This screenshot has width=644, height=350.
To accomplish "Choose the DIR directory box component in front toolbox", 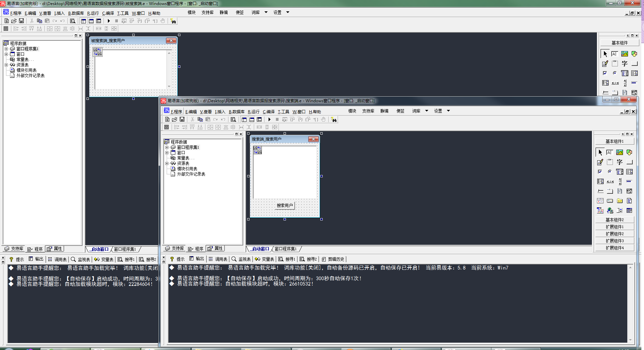I will pyautogui.click(x=620, y=201).
